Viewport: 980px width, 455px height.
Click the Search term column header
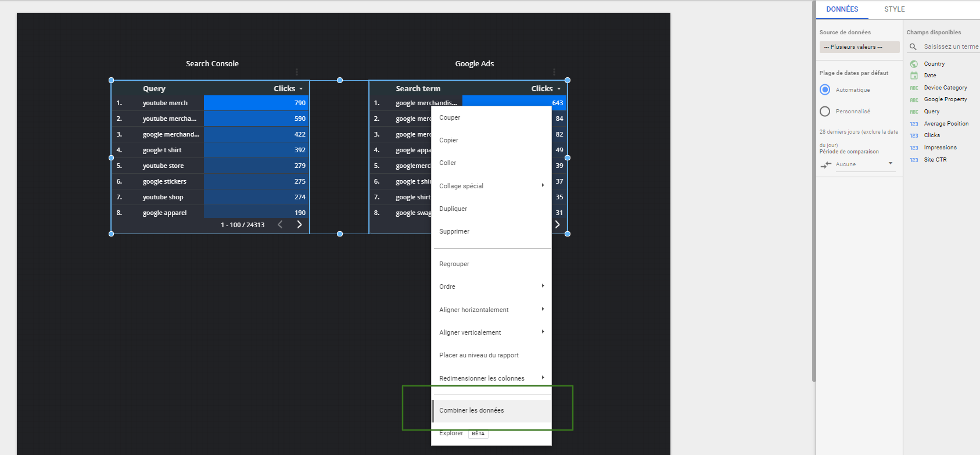point(418,89)
